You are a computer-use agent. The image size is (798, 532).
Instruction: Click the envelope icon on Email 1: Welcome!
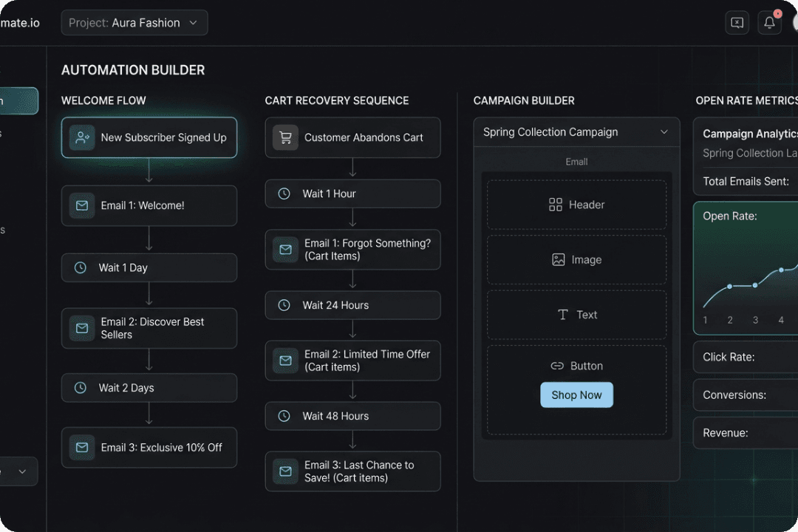tap(82, 205)
